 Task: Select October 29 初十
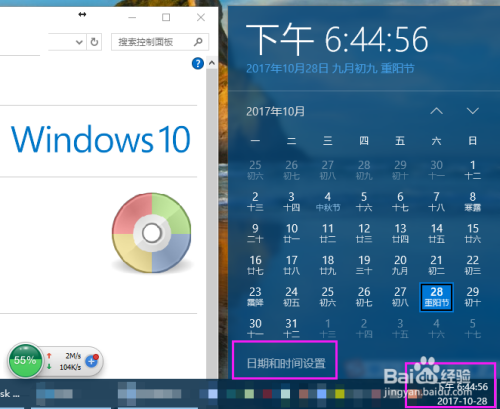(473, 297)
